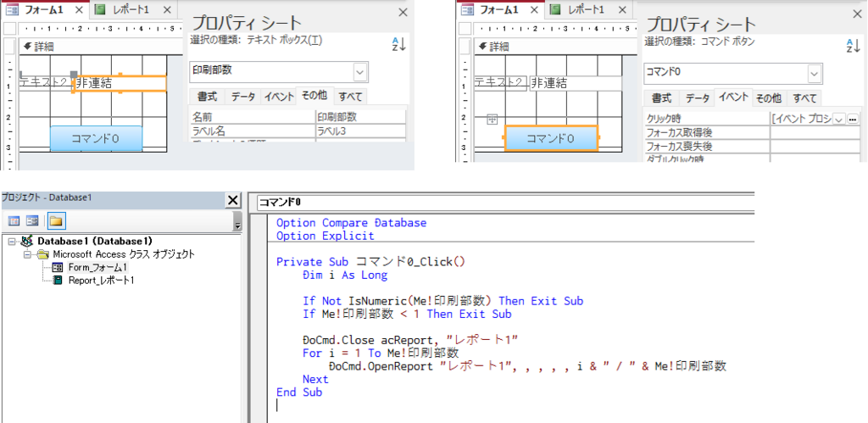Image resolution: width=868 pixels, height=423 pixels.
Task: Switch to すべて tab in right property sheet
Action: click(805, 98)
